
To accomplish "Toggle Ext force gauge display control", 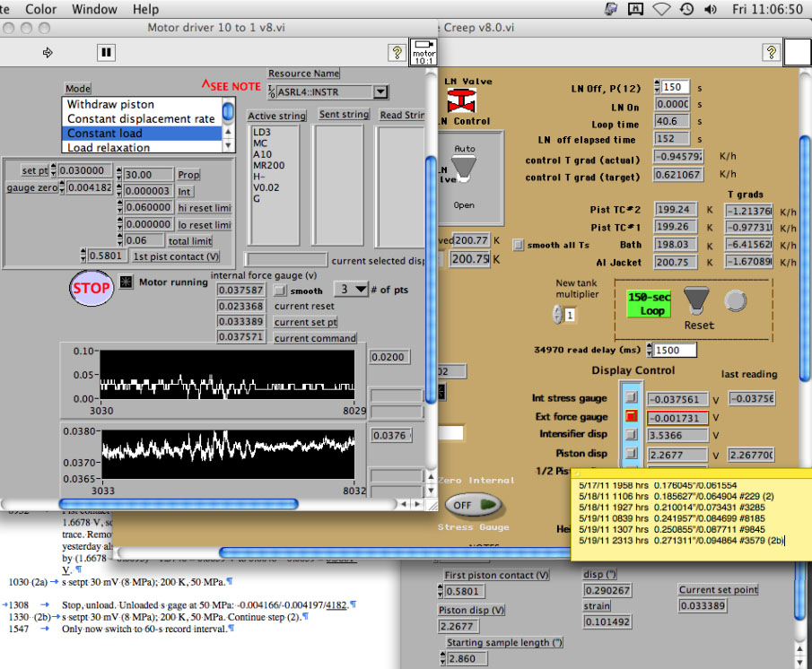I will click(631, 417).
